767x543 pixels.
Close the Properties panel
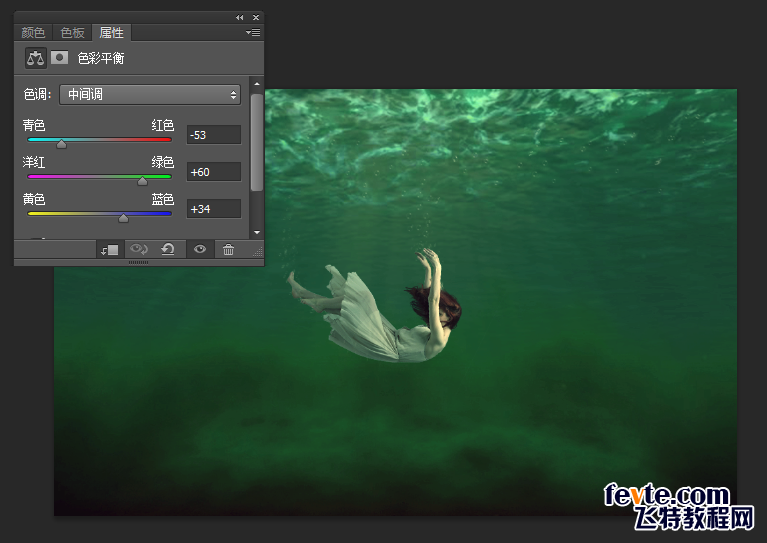256,18
